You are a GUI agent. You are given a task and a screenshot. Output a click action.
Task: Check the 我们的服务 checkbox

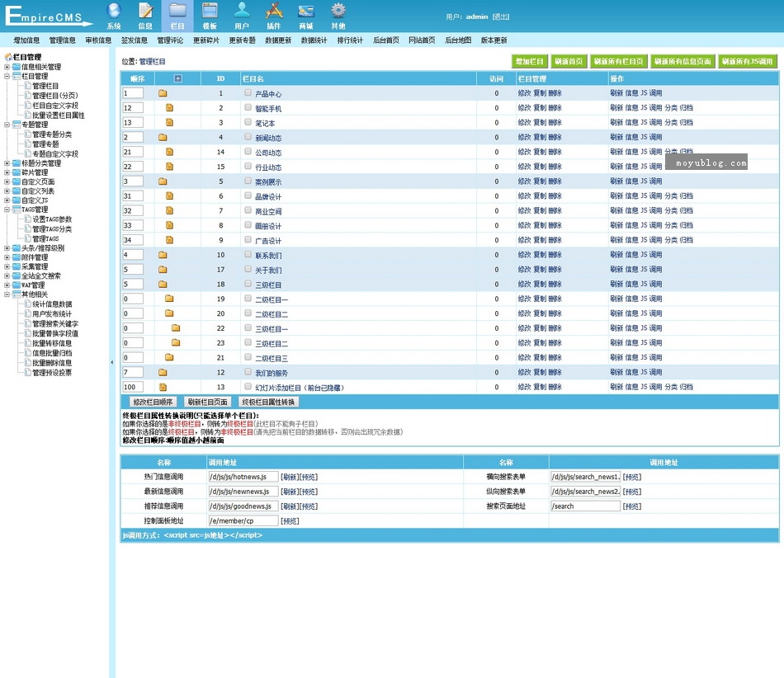click(x=248, y=372)
